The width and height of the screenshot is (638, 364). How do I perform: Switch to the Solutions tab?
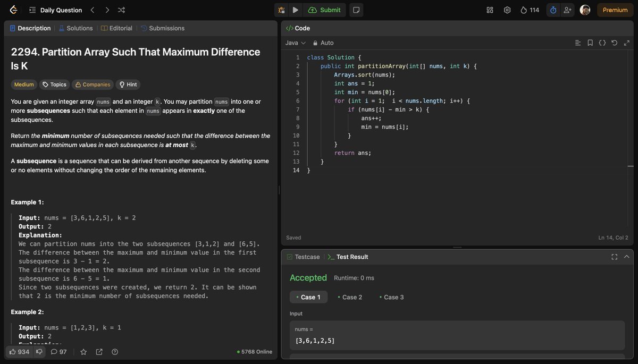tap(75, 28)
